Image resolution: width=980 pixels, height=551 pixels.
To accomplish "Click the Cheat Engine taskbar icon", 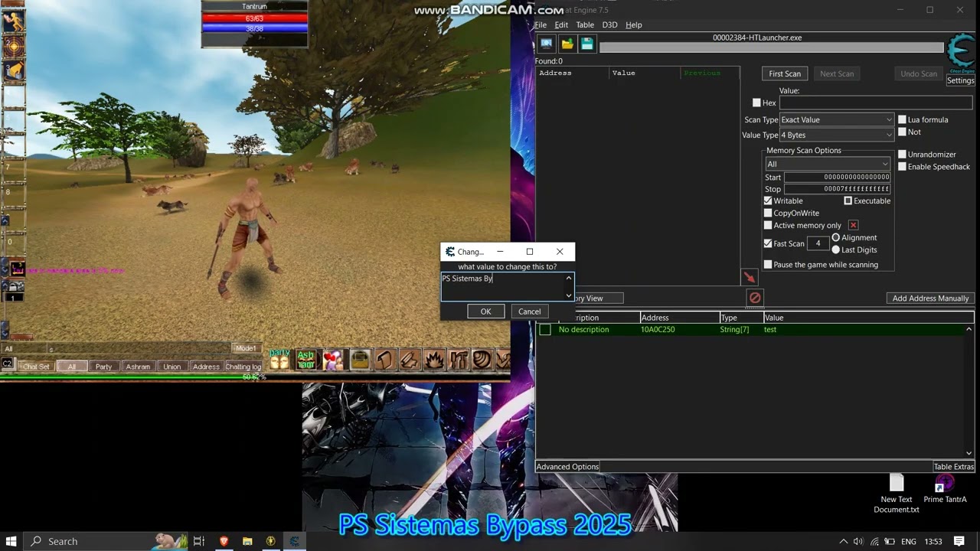I will click(294, 541).
